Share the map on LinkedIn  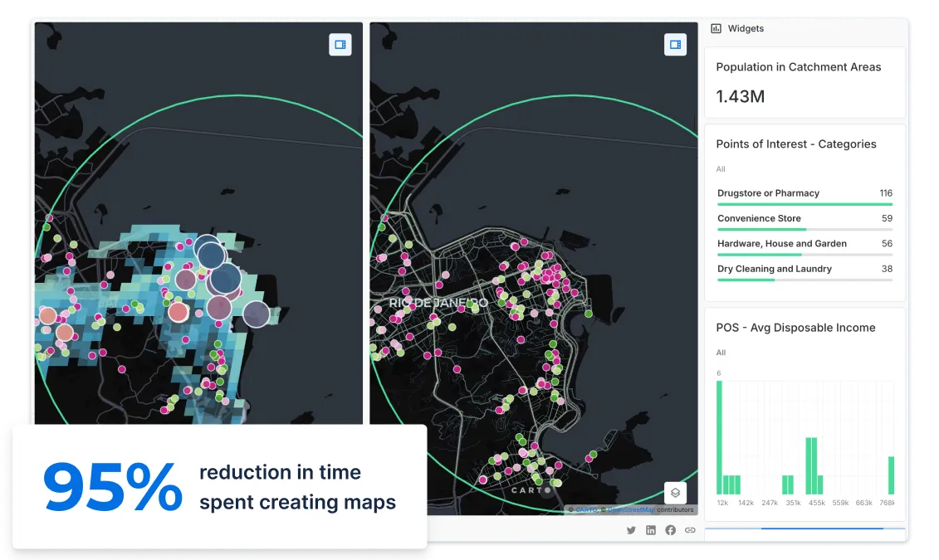coord(651,530)
